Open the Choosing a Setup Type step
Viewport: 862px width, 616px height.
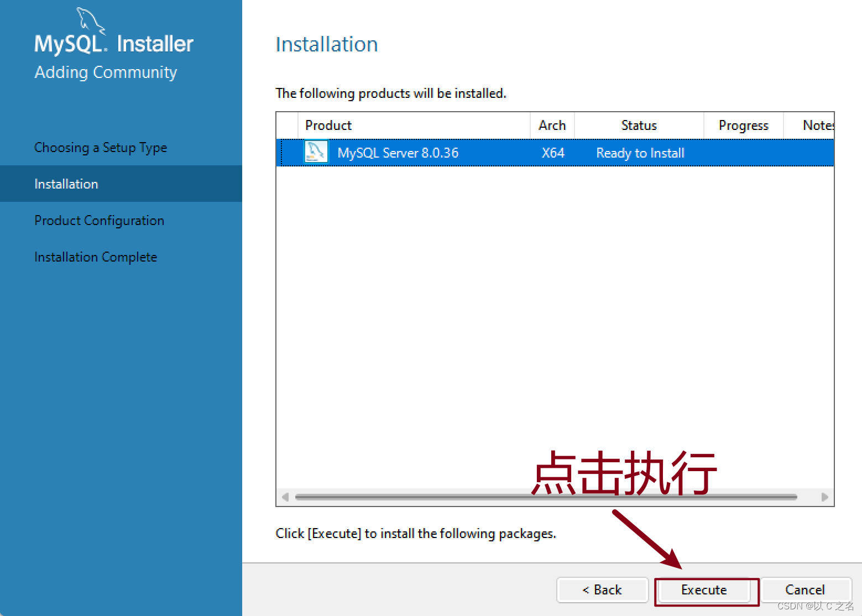click(x=101, y=148)
